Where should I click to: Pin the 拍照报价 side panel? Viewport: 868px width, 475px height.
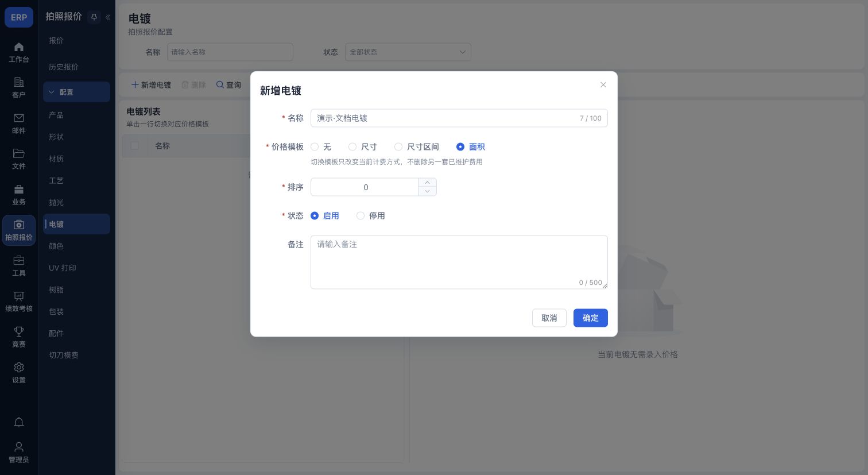[94, 17]
